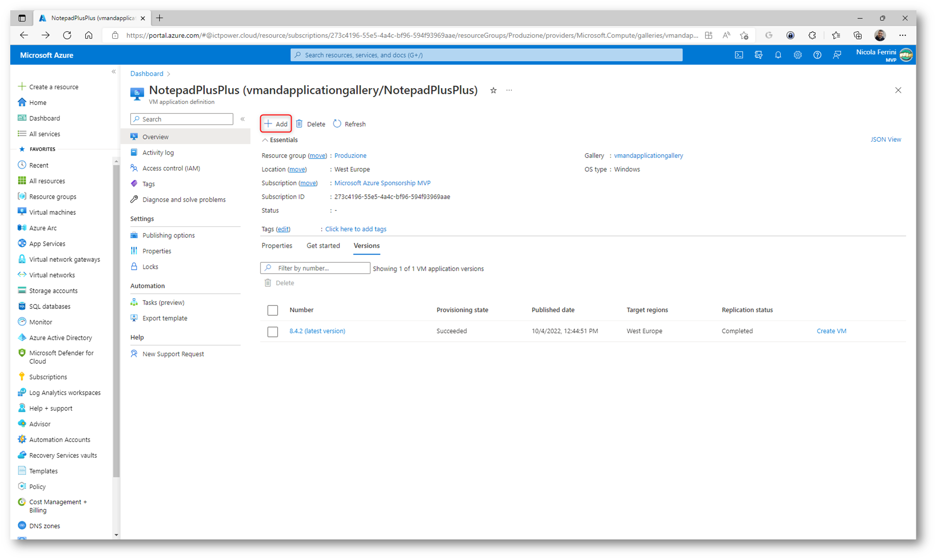Open Storage accounts in sidebar
Viewport: 937px width, 560px height.
(x=53, y=291)
